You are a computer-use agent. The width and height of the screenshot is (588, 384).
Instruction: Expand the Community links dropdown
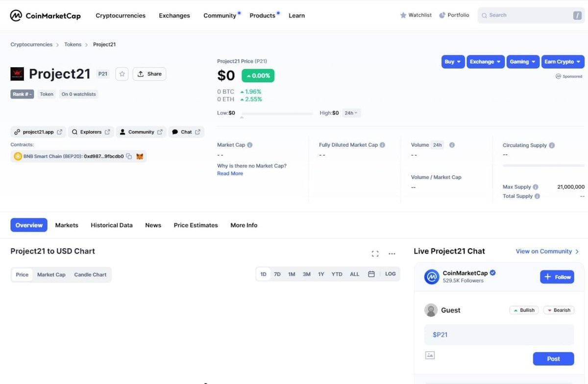(141, 132)
